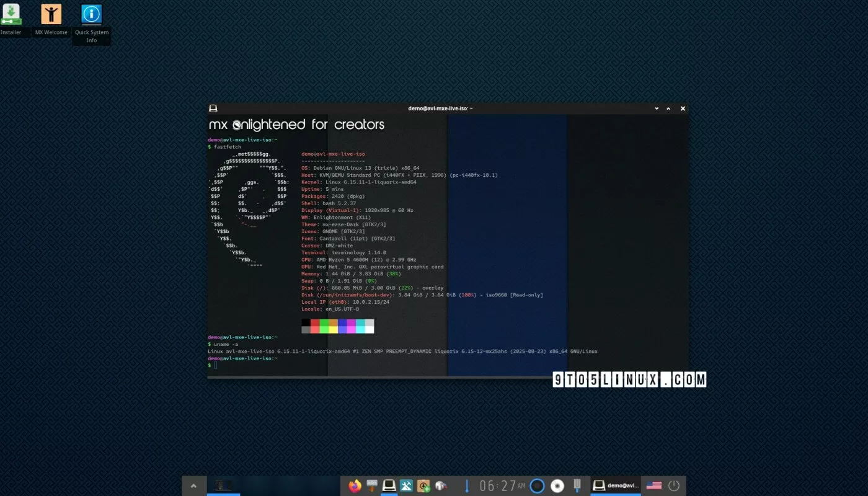
Task: Click the terminal command prompt cursor
Action: pos(216,365)
